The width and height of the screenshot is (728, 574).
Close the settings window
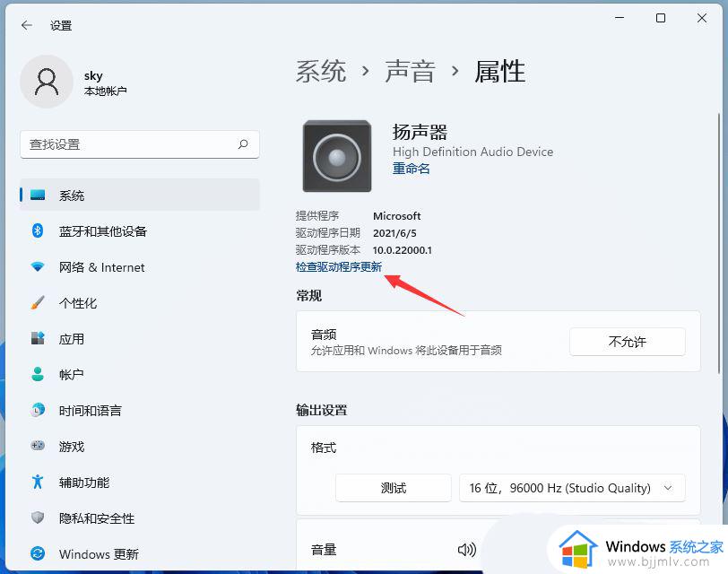click(701, 18)
